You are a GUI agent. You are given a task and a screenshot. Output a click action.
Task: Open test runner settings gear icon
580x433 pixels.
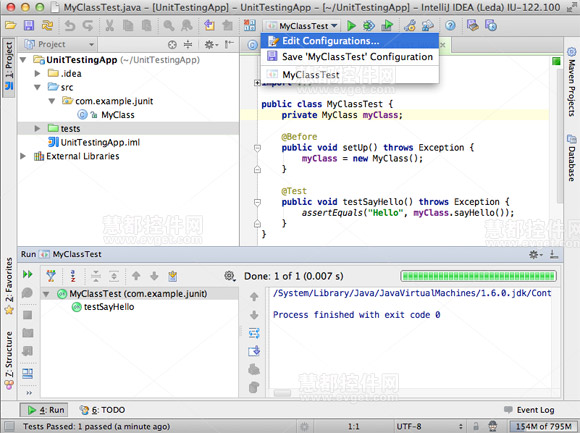pyautogui.click(x=230, y=276)
